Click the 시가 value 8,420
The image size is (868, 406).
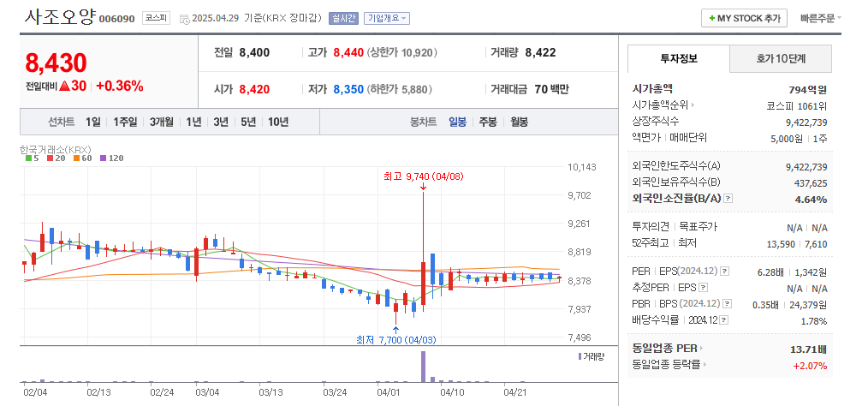point(254,89)
